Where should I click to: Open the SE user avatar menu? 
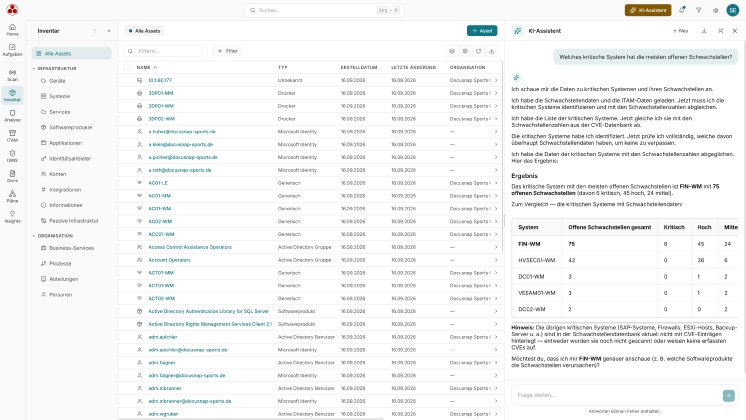point(733,10)
